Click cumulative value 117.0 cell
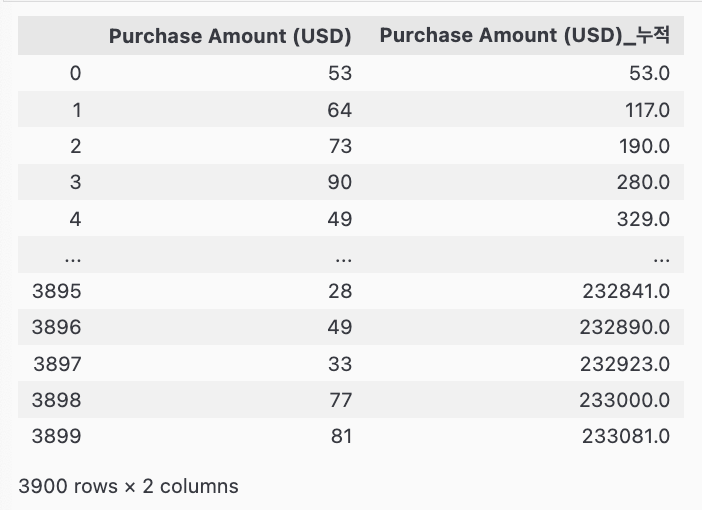This screenshot has width=702, height=510. 647,110
